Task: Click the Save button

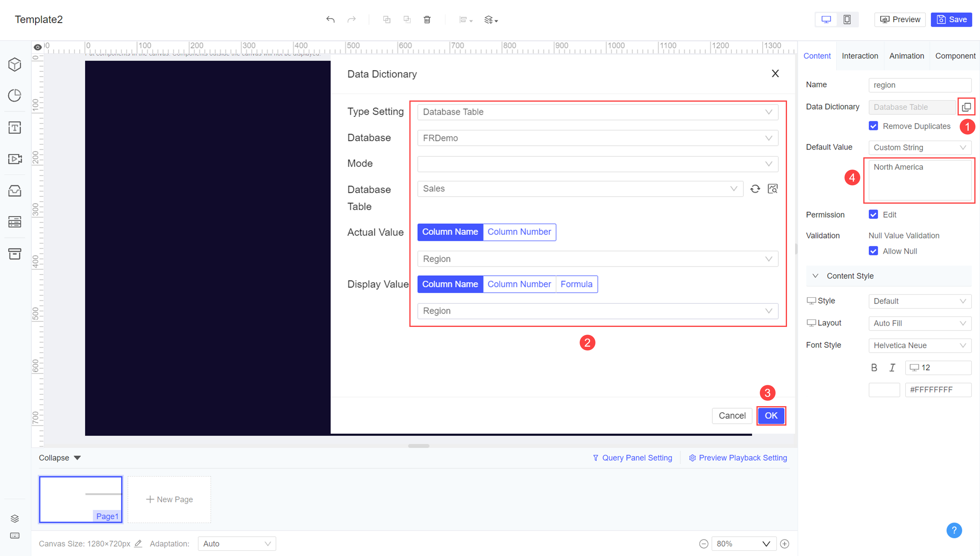Action: (x=951, y=19)
